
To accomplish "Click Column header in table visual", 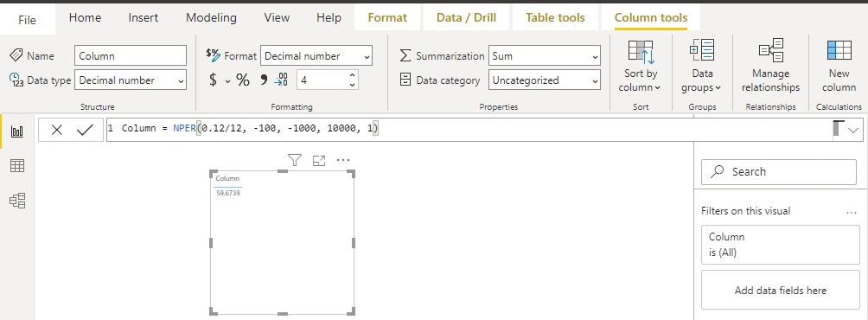I will (227, 179).
